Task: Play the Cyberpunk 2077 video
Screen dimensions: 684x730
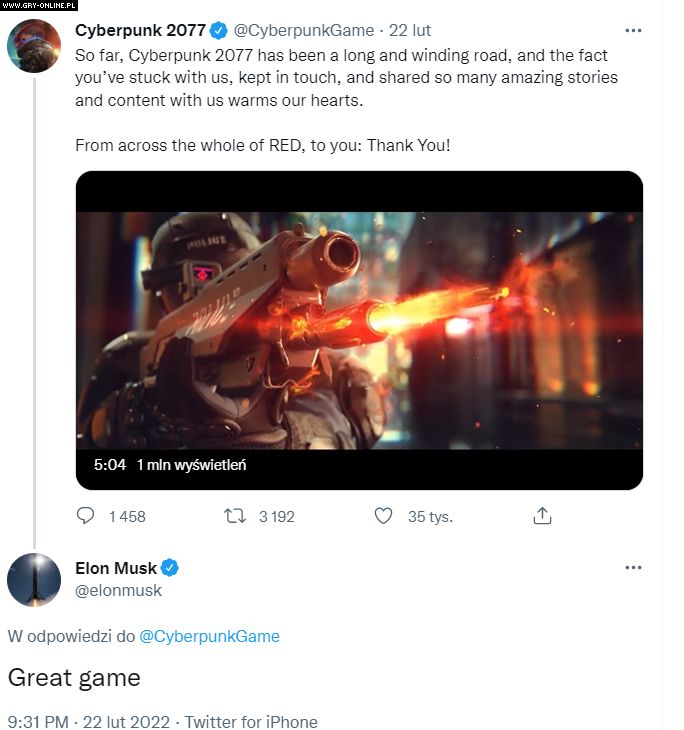Action: pos(359,330)
